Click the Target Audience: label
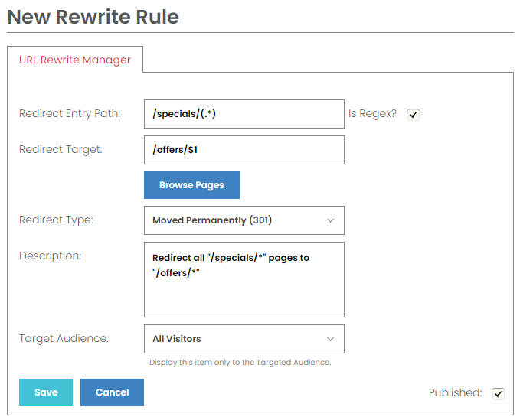 coord(64,338)
